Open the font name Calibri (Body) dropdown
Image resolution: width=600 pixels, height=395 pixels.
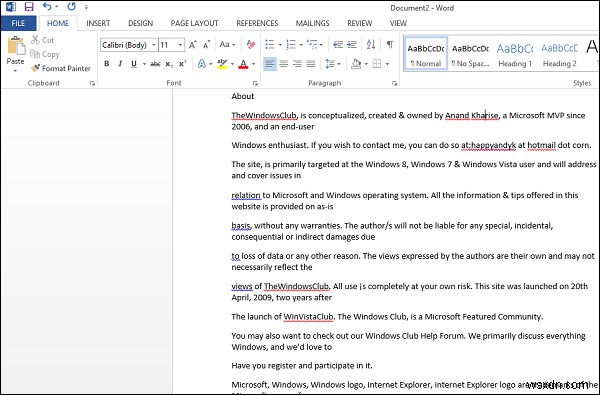(154, 45)
